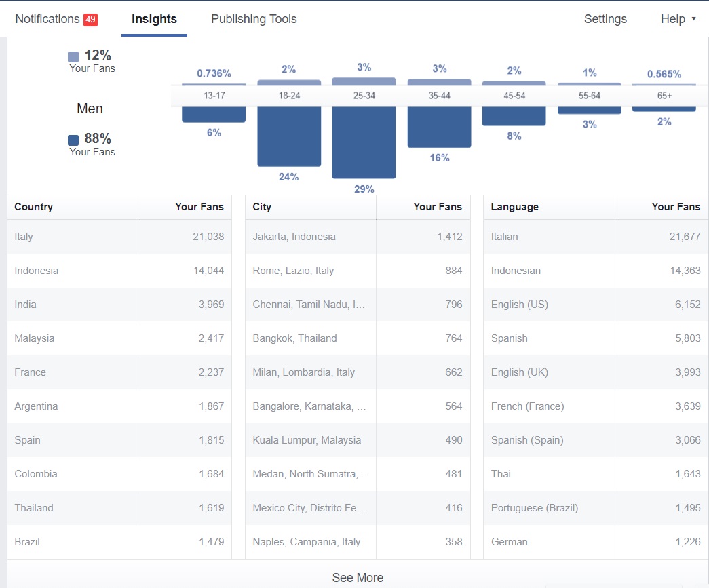Click See More to expand tables

point(358,577)
